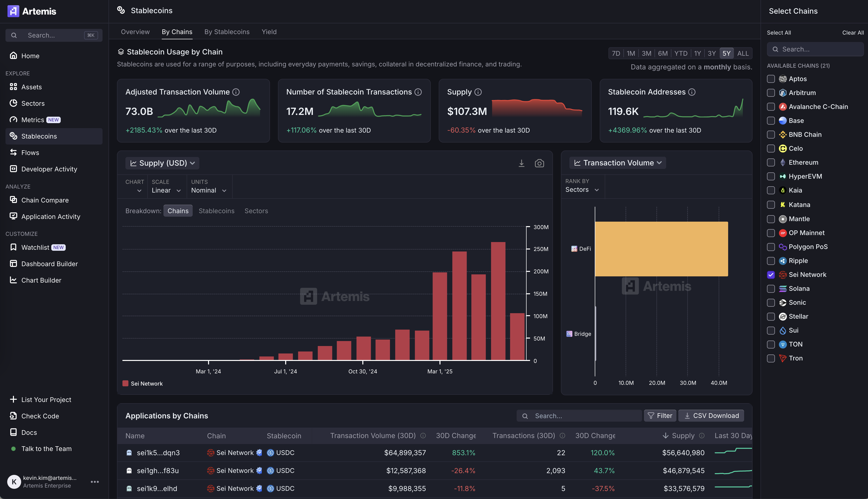This screenshot has height=499, width=868.
Task: Check the Polygon PoS checkbox
Action: tap(771, 247)
